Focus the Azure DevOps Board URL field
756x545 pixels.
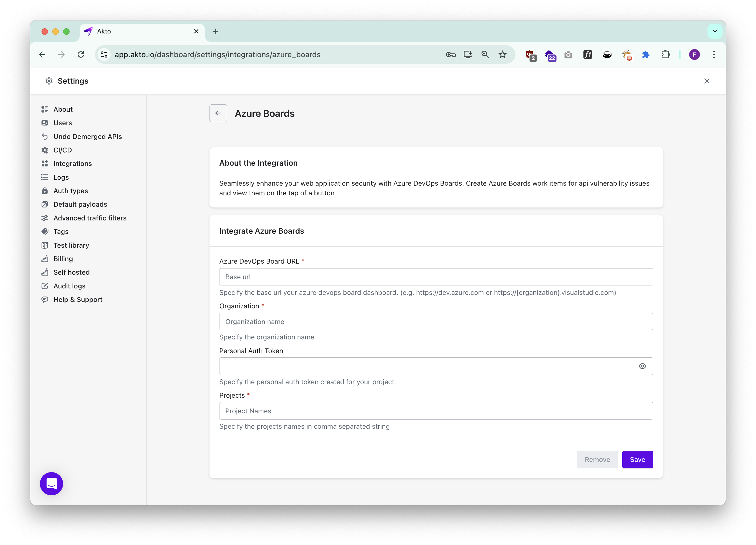(x=436, y=277)
